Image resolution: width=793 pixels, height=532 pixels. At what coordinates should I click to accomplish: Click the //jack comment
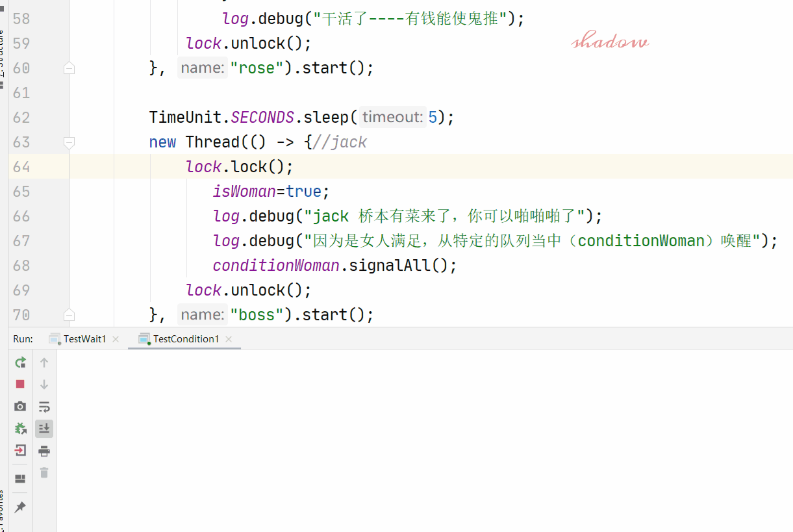coord(340,142)
